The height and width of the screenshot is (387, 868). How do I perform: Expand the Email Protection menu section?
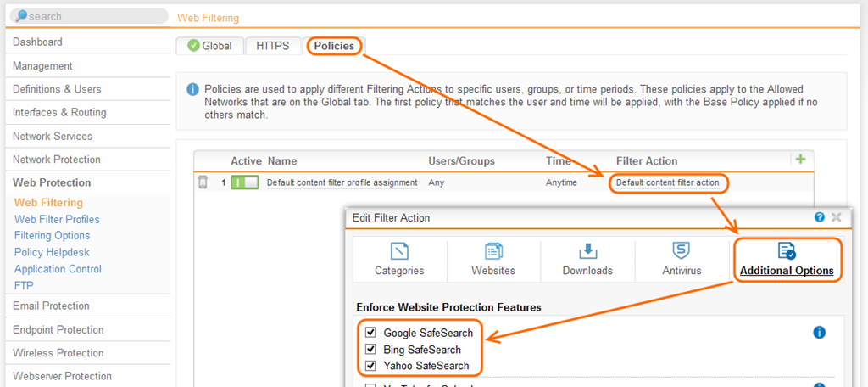click(51, 306)
